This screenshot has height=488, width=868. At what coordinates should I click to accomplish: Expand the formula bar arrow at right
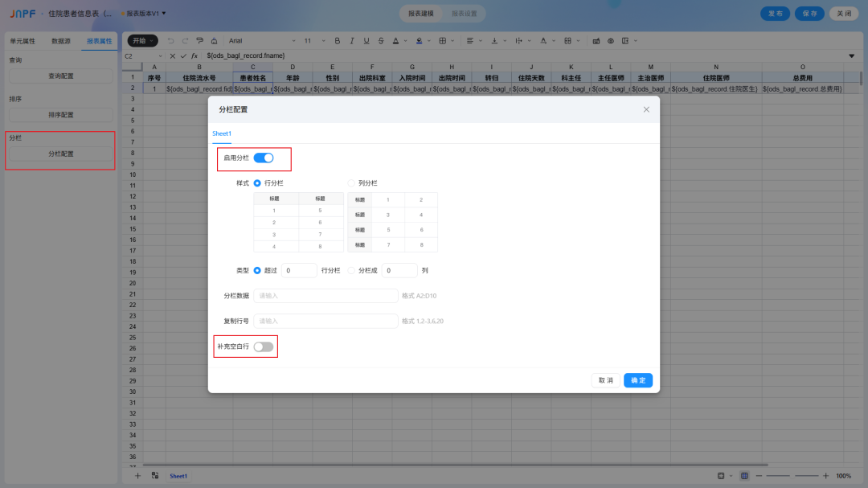[851, 56]
